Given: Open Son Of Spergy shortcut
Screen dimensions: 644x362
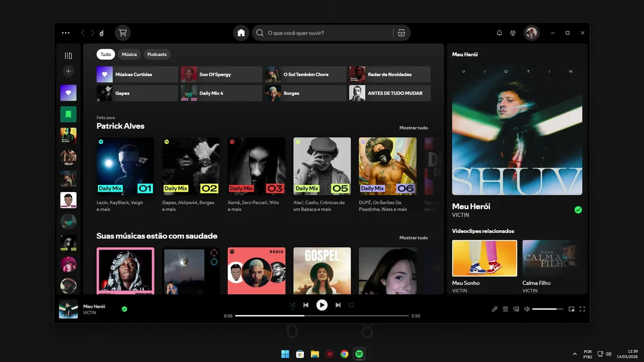Looking at the screenshot, I should click(221, 74).
